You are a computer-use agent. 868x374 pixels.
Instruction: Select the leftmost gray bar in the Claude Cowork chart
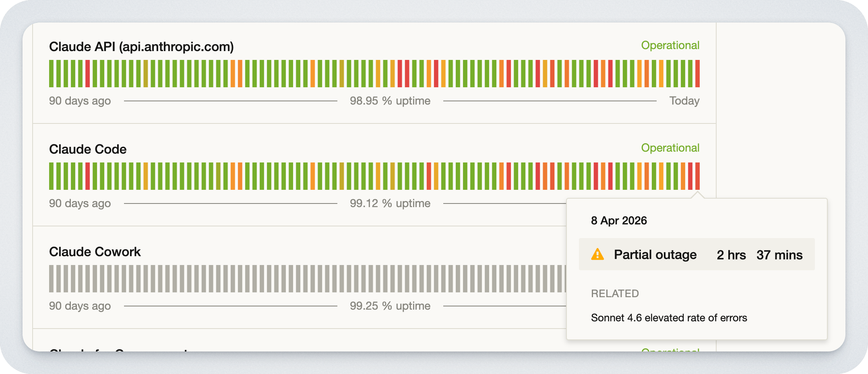(52, 279)
